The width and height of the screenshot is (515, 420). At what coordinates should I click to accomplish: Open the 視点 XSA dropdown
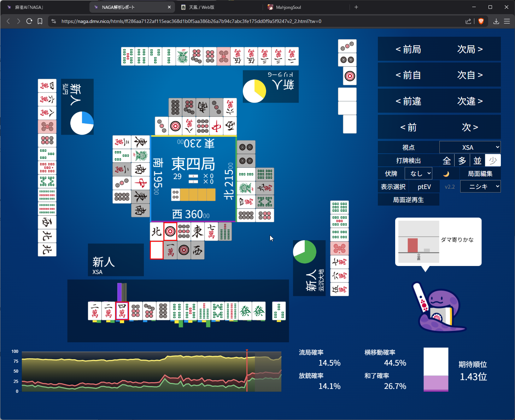tap(470, 147)
